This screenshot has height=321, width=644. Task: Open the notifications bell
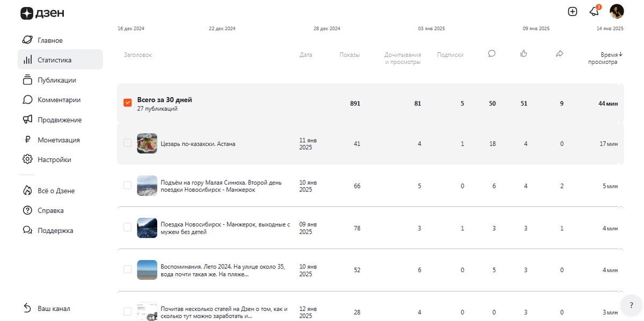594,11
